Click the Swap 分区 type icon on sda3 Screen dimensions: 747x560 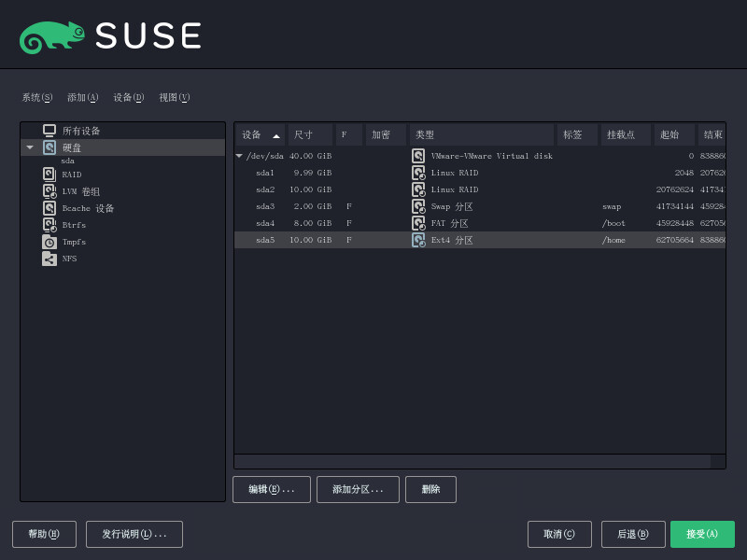click(x=419, y=206)
